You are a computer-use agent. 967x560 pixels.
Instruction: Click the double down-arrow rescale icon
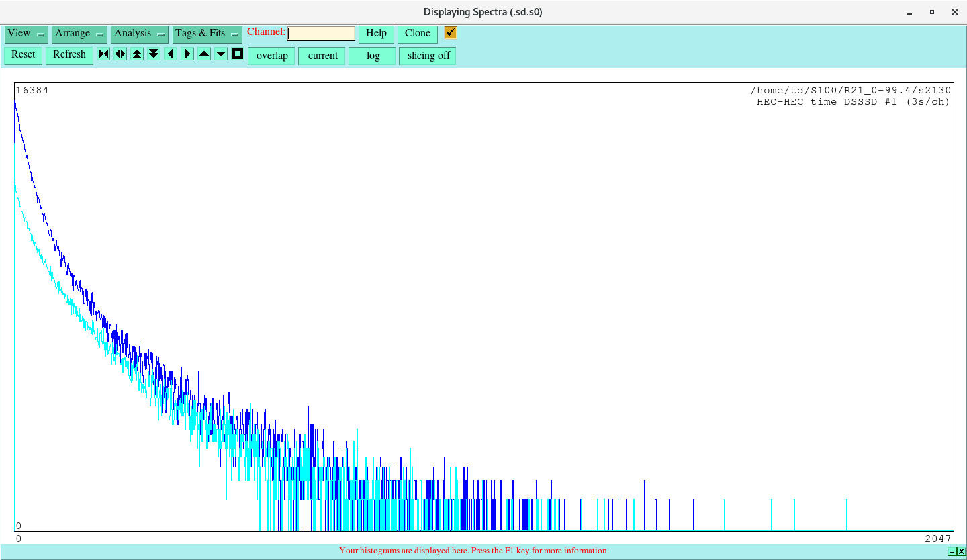pos(153,54)
